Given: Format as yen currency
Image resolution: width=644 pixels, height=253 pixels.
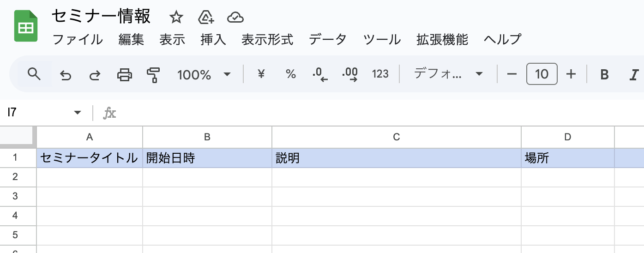Looking at the screenshot, I should (261, 74).
